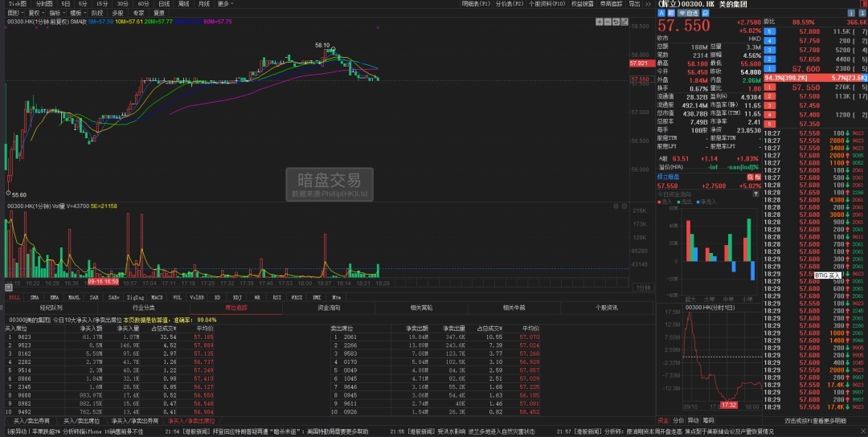The height and width of the screenshot is (437, 868).
Task: Open 资金流向 tab
Action: click(329, 308)
